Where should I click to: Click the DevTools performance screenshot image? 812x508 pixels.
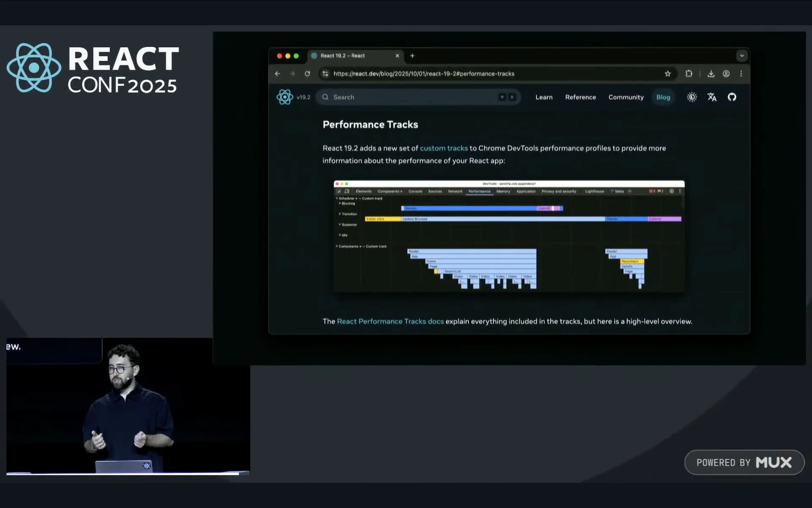(x=509, y=236)
